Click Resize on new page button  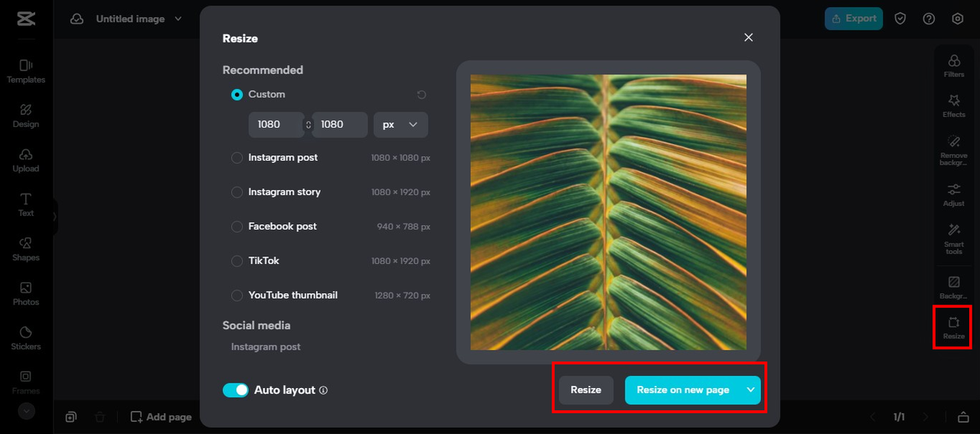683,390
